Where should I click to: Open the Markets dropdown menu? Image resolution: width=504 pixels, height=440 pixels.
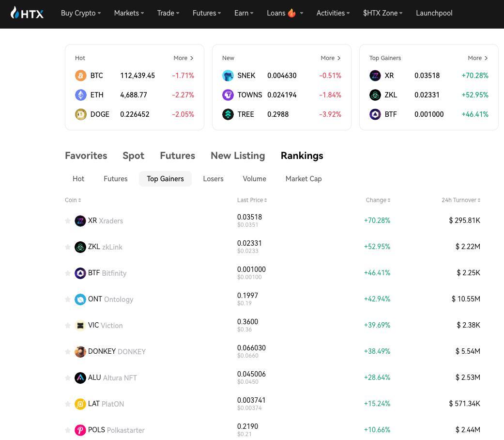[x=129, y=13]
